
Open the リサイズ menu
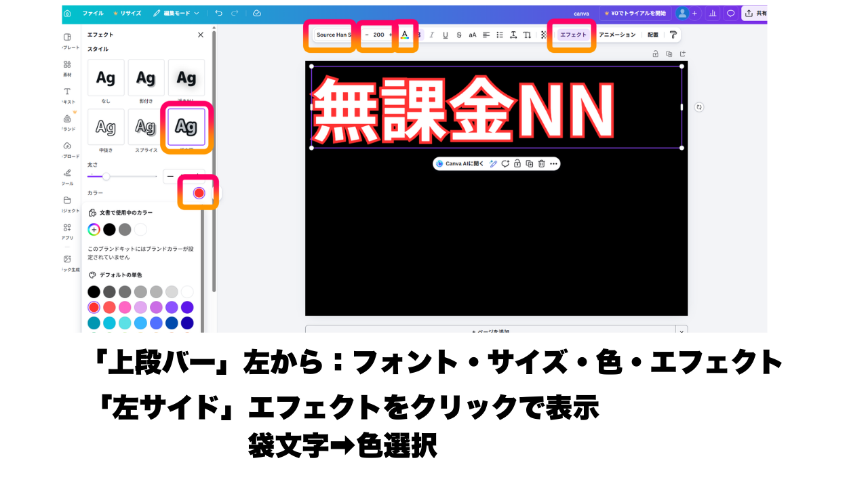127,13
